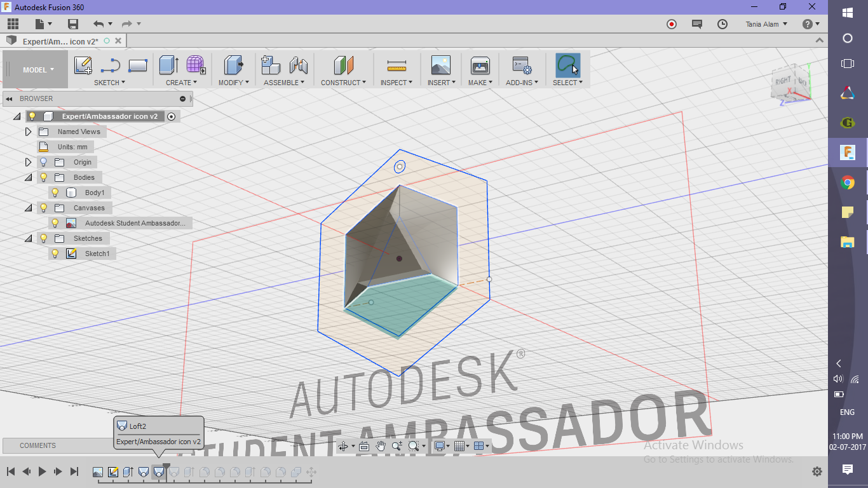Click the New Component icon
The image size is (868, 488).
click(271, 65)
